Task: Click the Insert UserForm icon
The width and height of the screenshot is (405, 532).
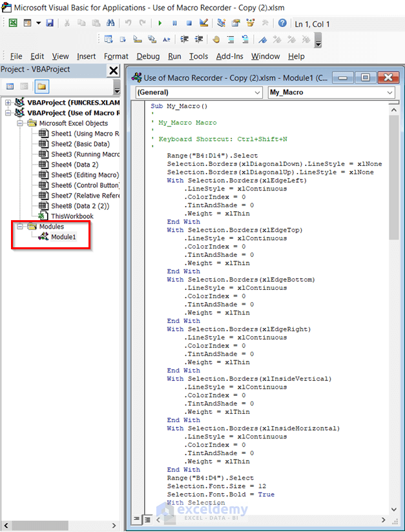Action: point(28,23)
